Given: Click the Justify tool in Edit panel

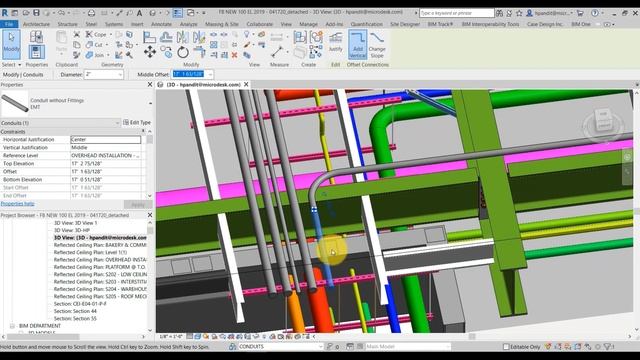Looking at the screenshot, I should coord(336,42).
